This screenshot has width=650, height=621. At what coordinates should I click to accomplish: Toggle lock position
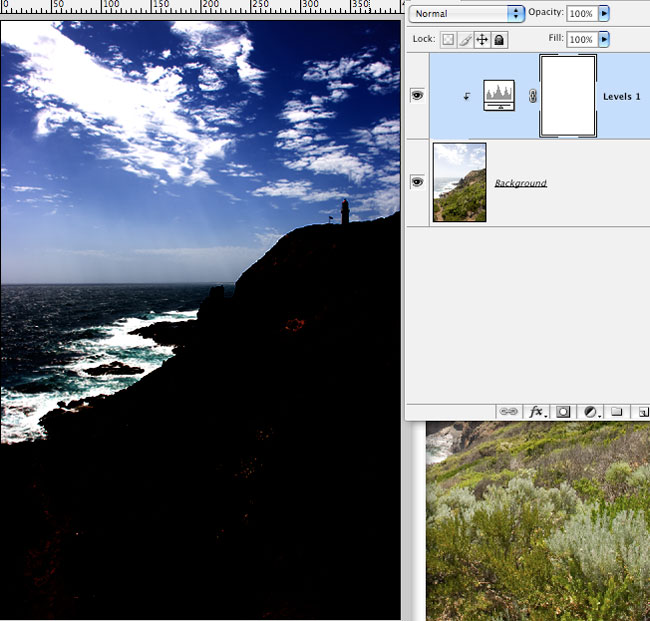(x=482, y=39)
